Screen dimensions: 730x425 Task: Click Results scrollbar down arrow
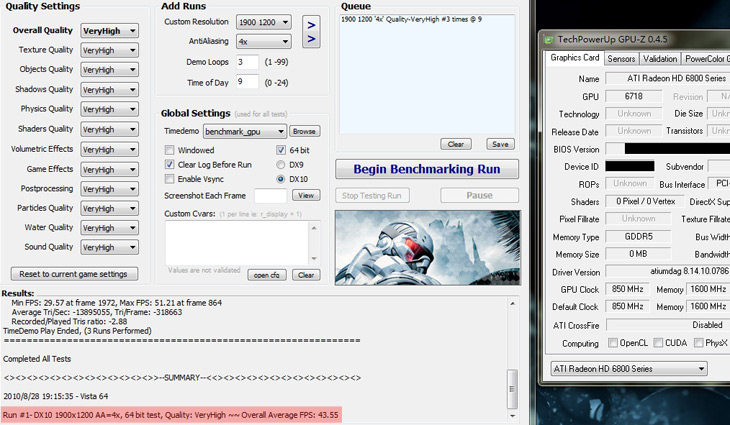(512, 416)
